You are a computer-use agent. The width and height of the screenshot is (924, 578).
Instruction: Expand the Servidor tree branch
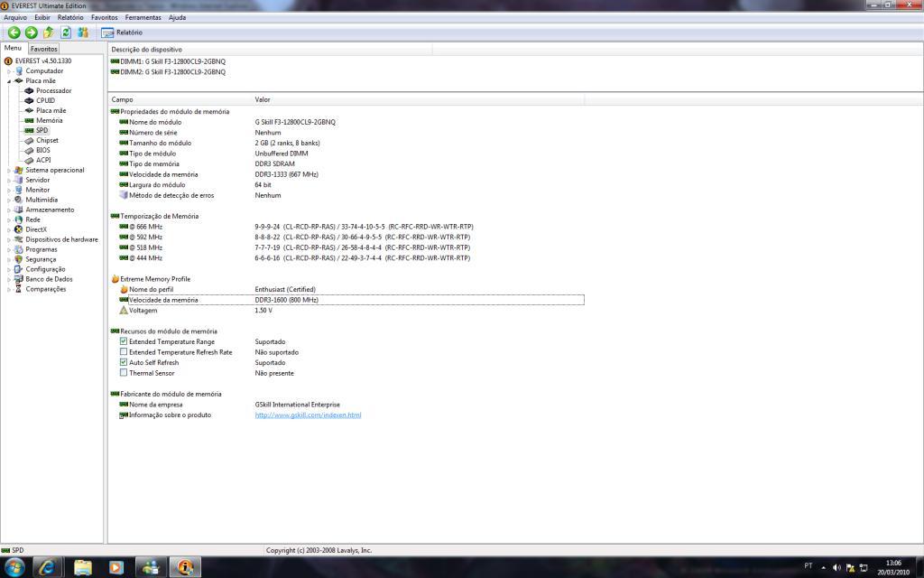pyautogui.click(x=9, y=180)
